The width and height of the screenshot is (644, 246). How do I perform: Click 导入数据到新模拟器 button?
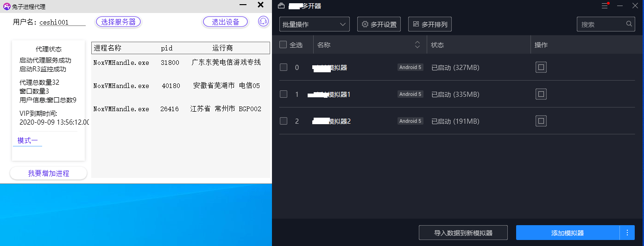pos(463,233)
